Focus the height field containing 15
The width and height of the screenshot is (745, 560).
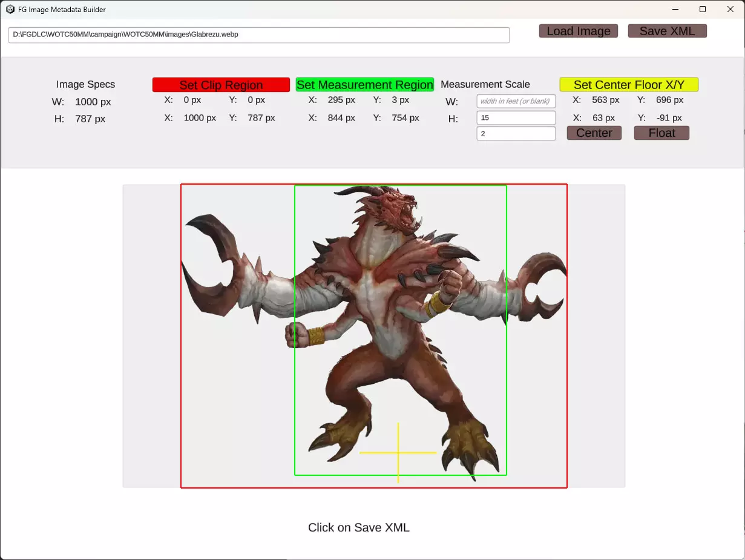[516, 117]
